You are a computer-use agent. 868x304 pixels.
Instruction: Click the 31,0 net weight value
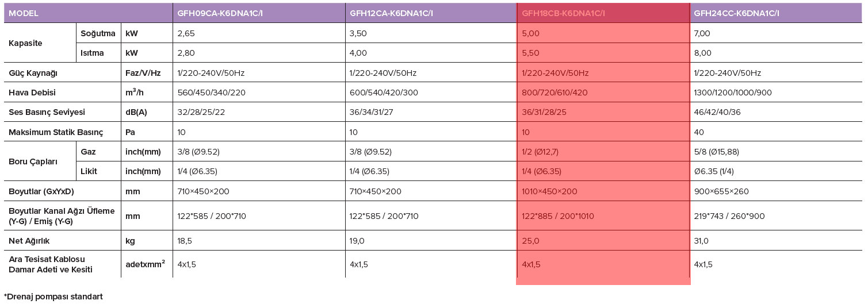pos(702,241)
